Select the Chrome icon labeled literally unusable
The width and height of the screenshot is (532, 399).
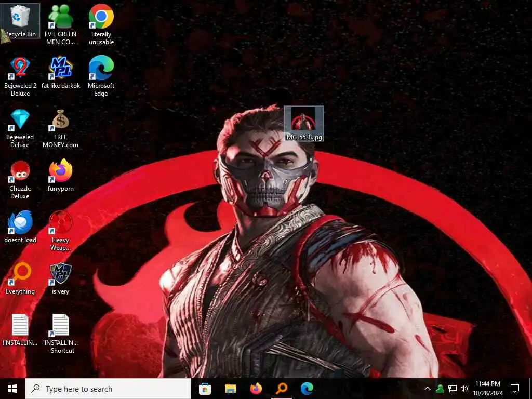[x=101, y=25]
